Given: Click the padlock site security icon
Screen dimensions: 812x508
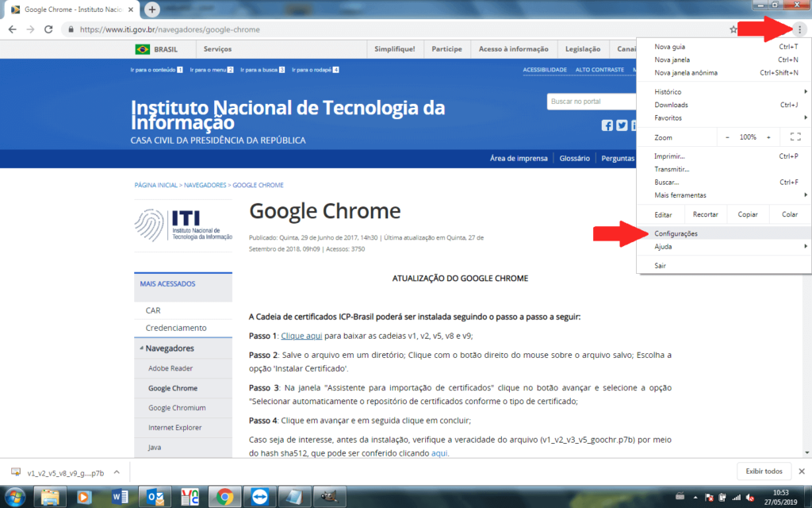Looking at the screenshot, I should (71, 29).
